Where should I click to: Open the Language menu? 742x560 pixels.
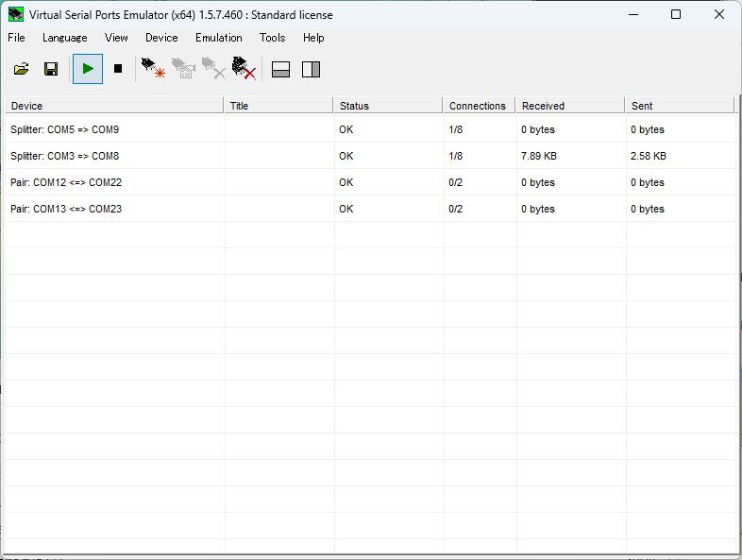tap(64, 38)
